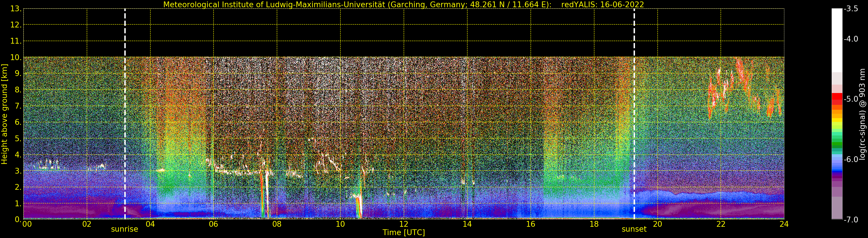Click the colorbar tick value '-4.0'
The height and width of the screenshot is (238, 868).
pyautogui.click(x=851, y=39)
